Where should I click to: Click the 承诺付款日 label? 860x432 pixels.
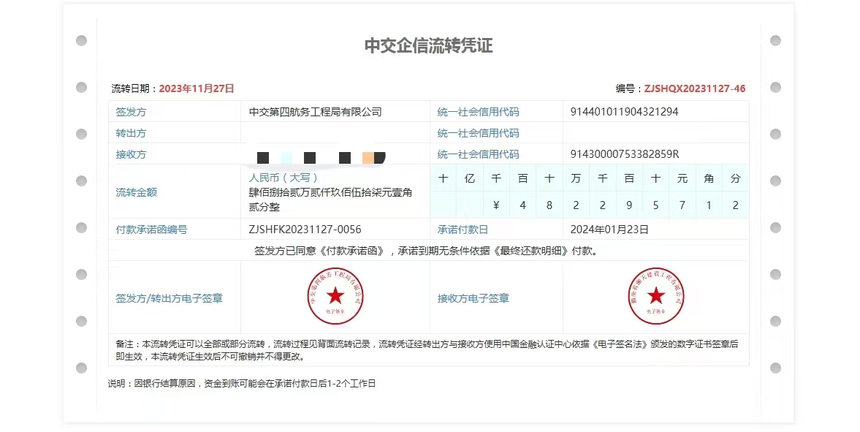[462, 230]
